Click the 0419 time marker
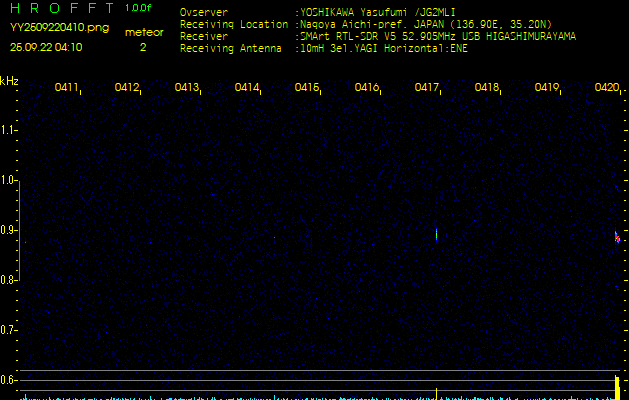629x400 pixels. click(546, 87)
